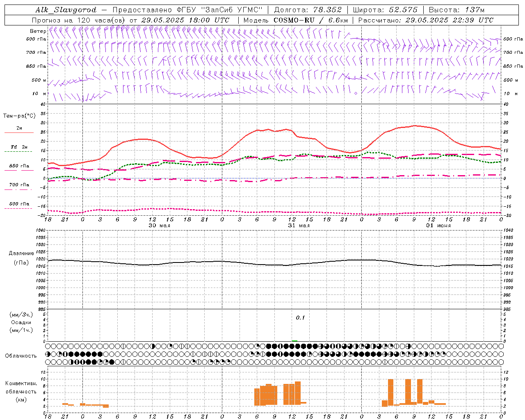The height and width of the screenshot is (420, 525).
Task: Click the 30 мая date label
Action: click(x=159, y=226)
